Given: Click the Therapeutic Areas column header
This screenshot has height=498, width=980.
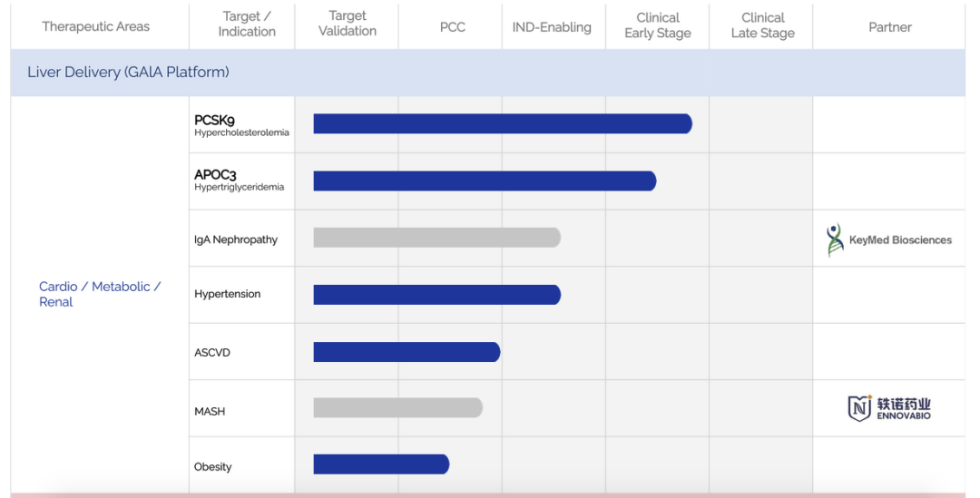Looking at the screenshot, I should click(96, 26).
